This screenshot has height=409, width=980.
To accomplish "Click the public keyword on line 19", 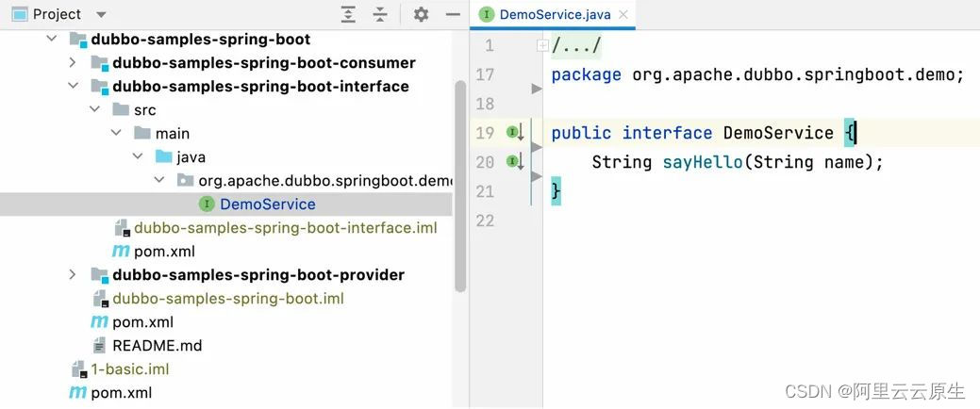I will (581, 133).
